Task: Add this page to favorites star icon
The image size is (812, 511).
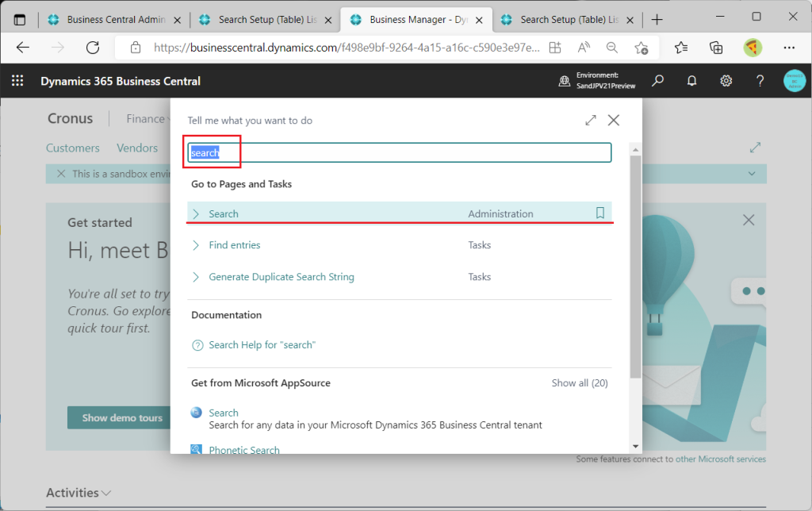Action: click(x=641, y=48)
